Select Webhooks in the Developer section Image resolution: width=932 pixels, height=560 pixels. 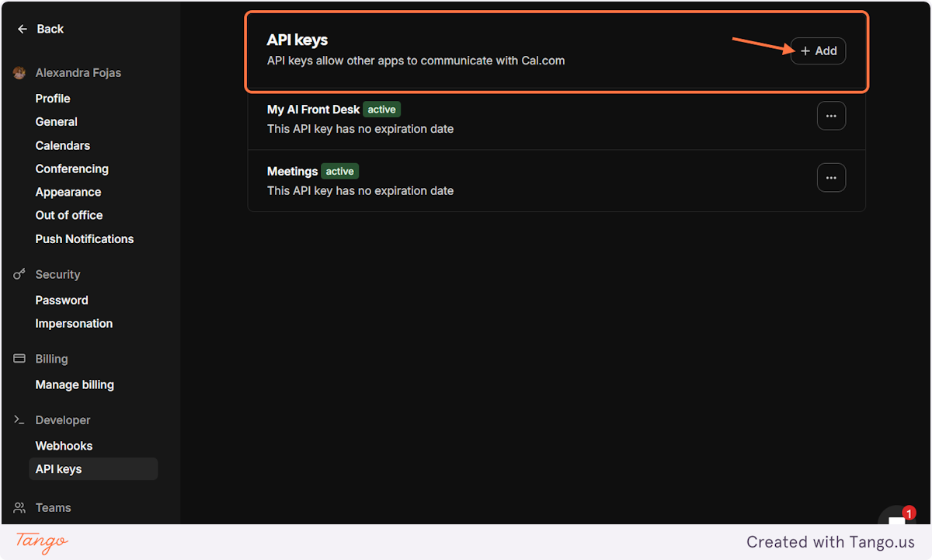64,445
